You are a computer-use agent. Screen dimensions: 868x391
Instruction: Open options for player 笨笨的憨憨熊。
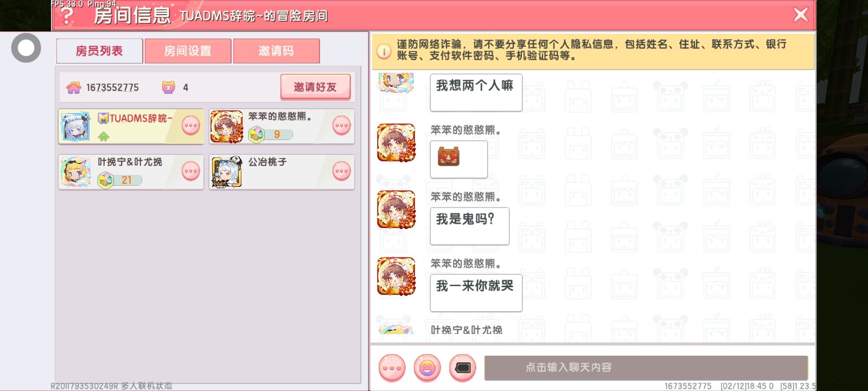(x=341, y=125)
